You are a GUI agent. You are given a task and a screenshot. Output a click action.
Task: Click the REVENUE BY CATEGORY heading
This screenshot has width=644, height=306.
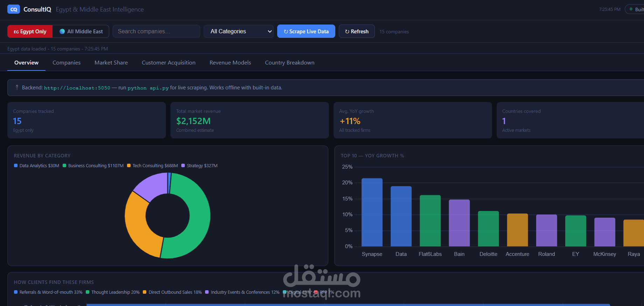coord(42,156)
